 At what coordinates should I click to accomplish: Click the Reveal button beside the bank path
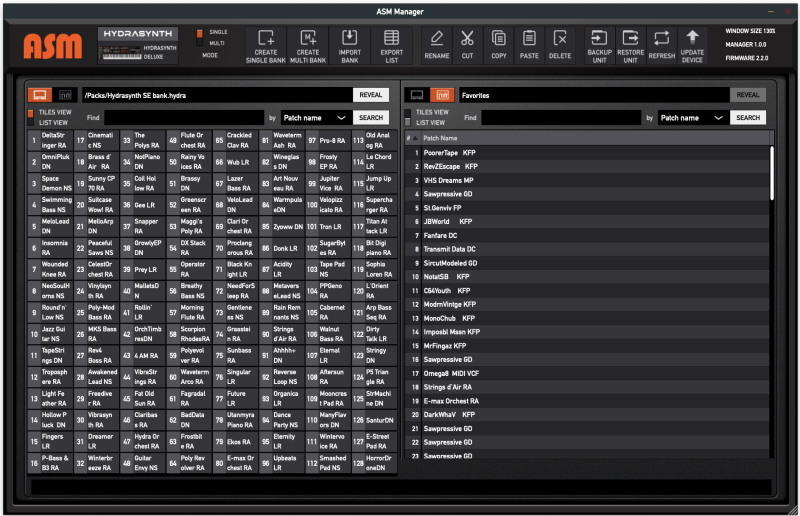(370, 95)
